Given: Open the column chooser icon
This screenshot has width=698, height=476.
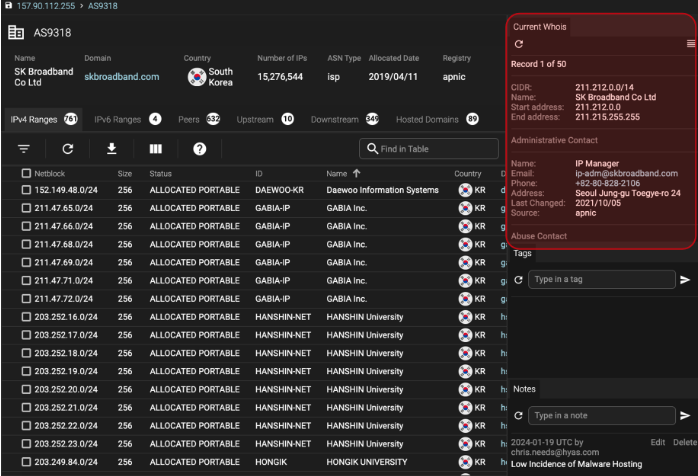Looking at the screenshot, I should [156, 149].
